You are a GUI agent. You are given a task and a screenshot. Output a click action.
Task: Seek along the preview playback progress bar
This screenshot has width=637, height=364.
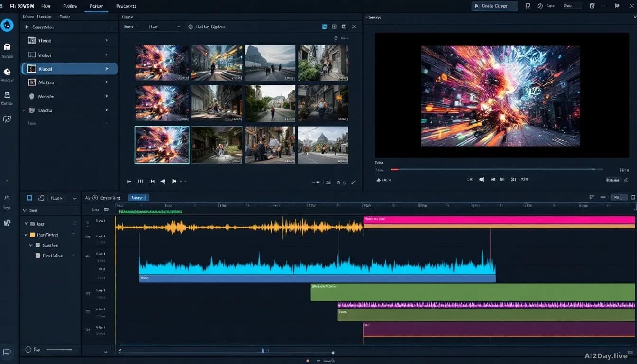pyautogui.click(x=497, y=169)
